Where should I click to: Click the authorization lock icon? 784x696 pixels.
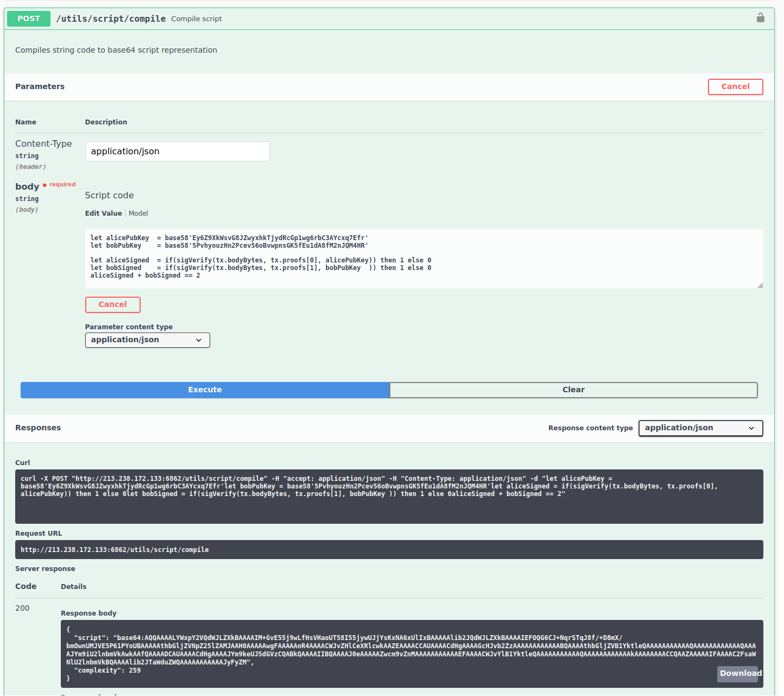pos(760,18)
